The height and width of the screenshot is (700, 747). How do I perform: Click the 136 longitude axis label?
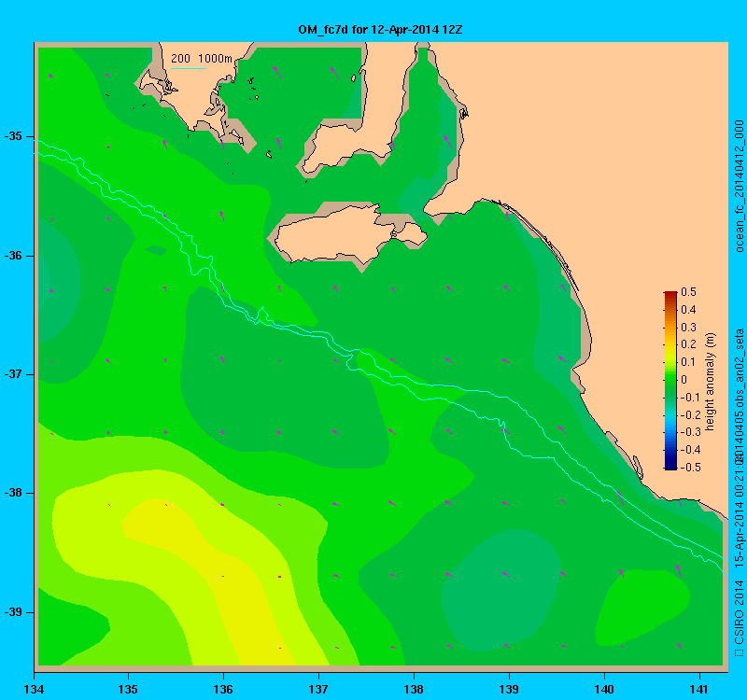pos(223,690)
